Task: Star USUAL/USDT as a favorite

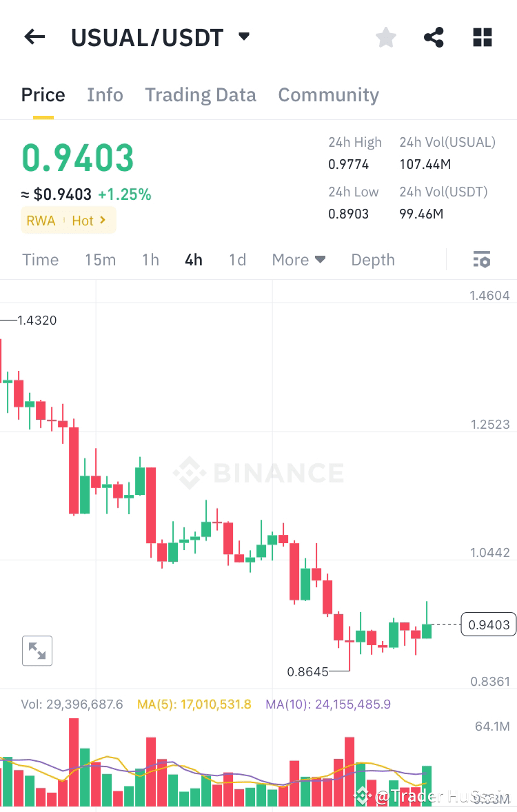Action: 385,37
